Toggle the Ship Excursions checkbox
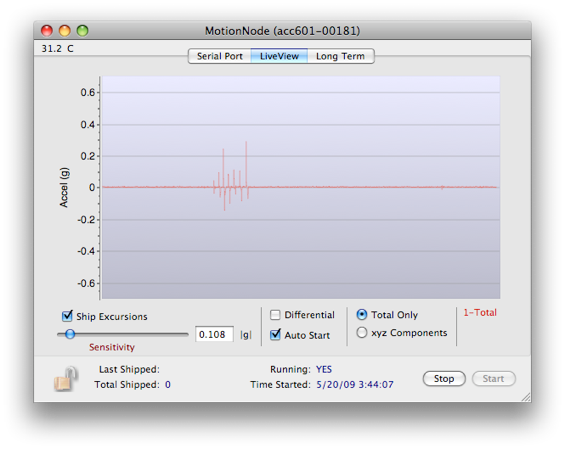This screenshot has height=449, width=565. pyautogui.click(x=67, y=316)
